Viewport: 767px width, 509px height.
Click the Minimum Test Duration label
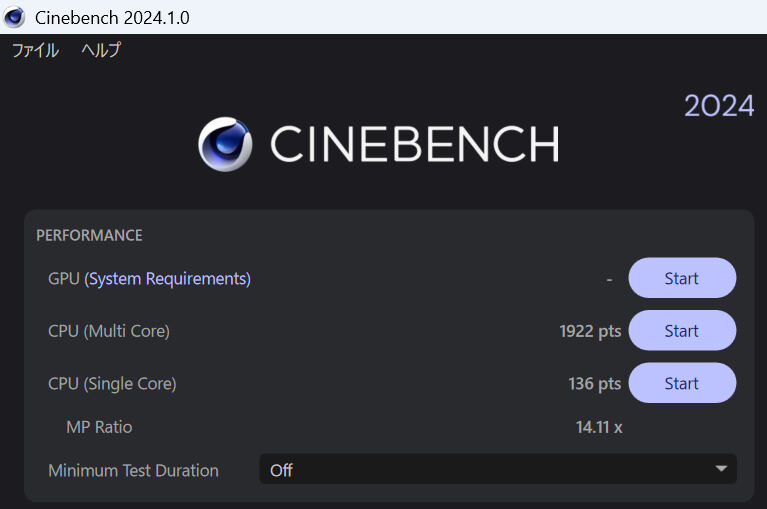[134, 470]
